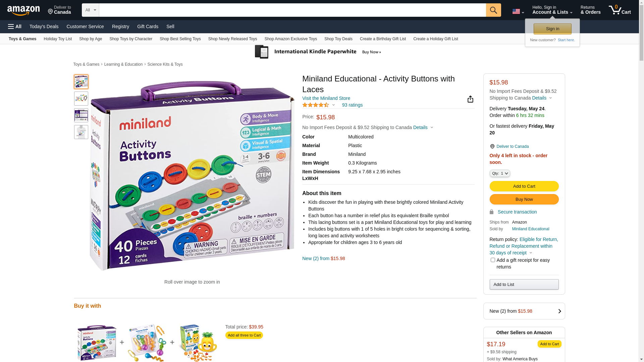Visit the Miniland Store link

[x=326, y=98]
